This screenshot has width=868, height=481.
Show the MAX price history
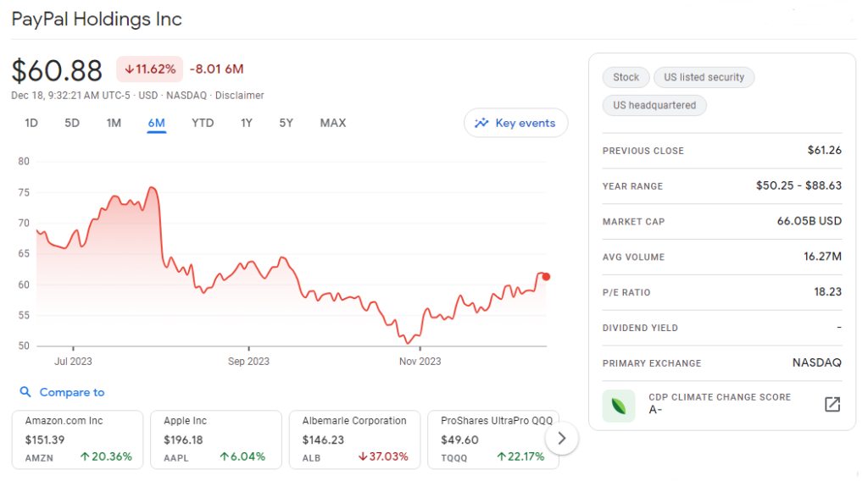tap(332, 123)
